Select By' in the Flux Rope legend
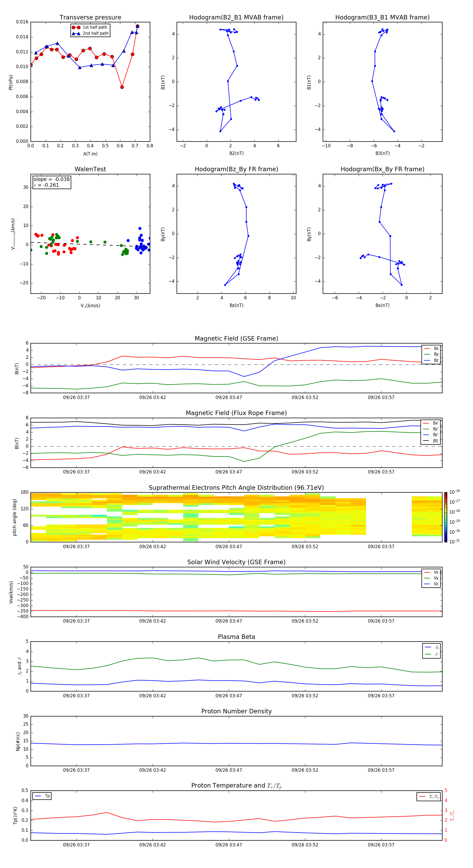Screen dimensions: 473x868 pos(431,429)
